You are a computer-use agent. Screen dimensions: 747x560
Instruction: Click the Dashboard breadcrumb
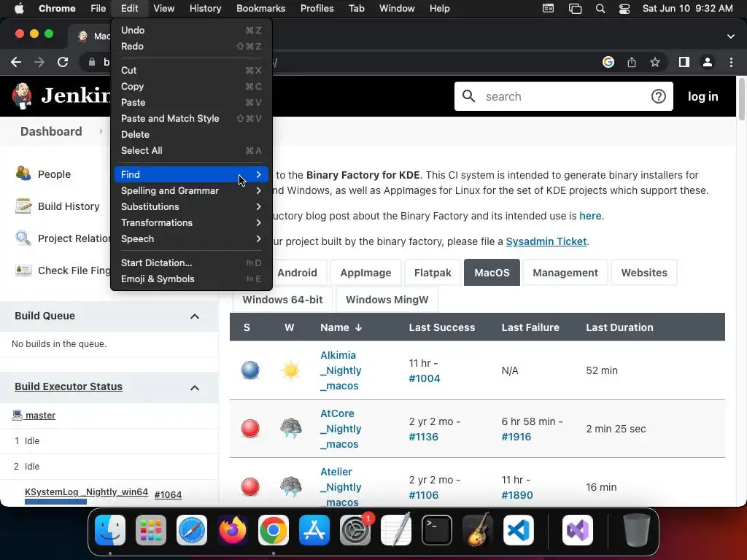(x=51, y=131)
